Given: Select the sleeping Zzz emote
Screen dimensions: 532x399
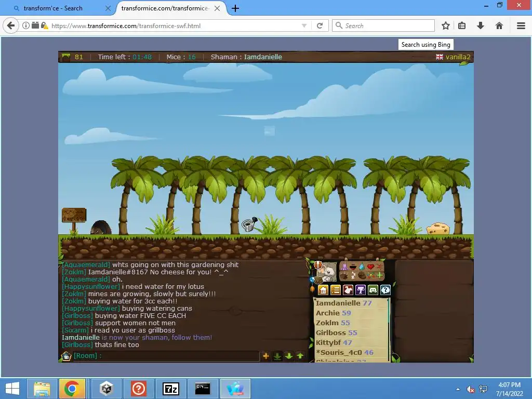Looking at the screenshot, I should (353, 275).
